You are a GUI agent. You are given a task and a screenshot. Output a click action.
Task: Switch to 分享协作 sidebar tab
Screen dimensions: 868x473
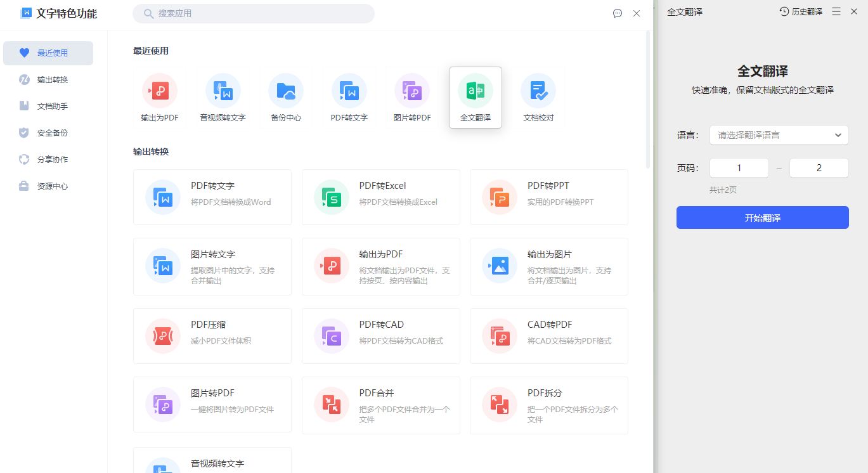48,160
